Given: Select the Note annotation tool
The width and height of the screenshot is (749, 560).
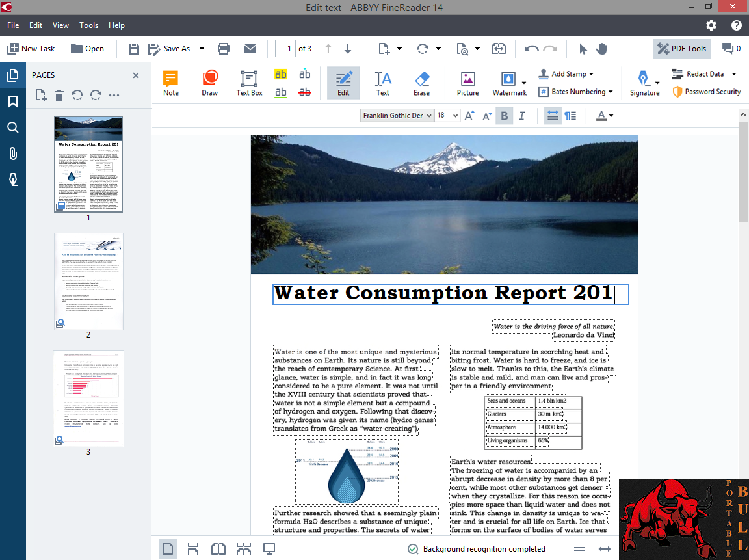Looking at the screenshot, I should (170, 83).
